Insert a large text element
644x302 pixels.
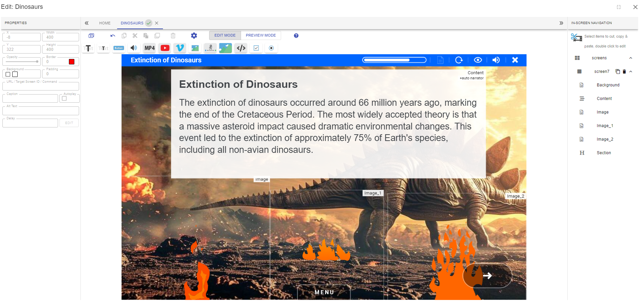pos(88,48)
